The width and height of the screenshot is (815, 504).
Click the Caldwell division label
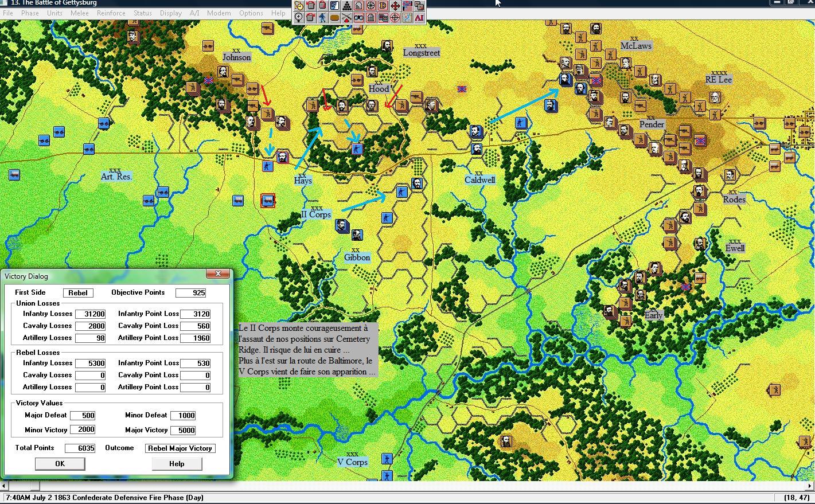(x=480, y=179)
